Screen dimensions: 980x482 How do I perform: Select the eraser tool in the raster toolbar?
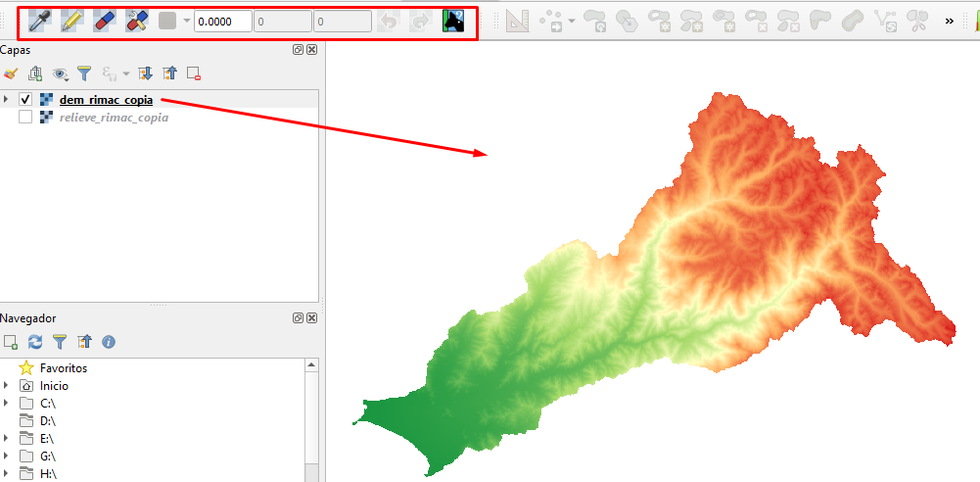[105, 21]
